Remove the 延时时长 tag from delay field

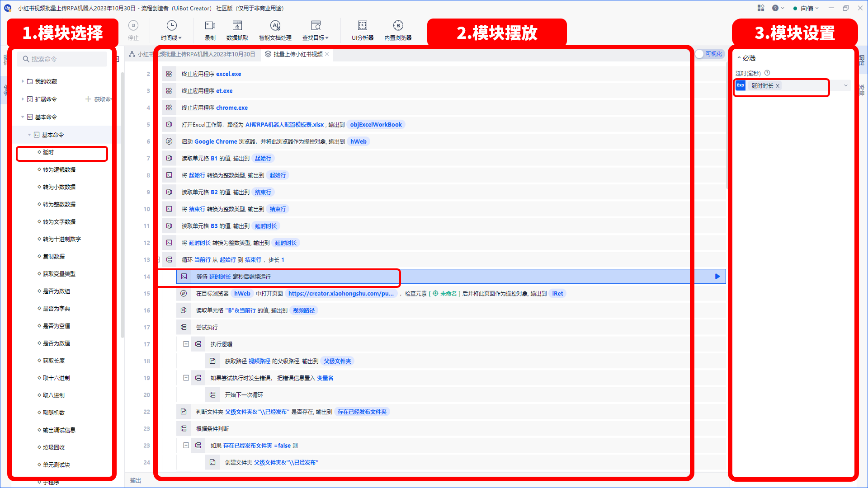coord(778,86)
